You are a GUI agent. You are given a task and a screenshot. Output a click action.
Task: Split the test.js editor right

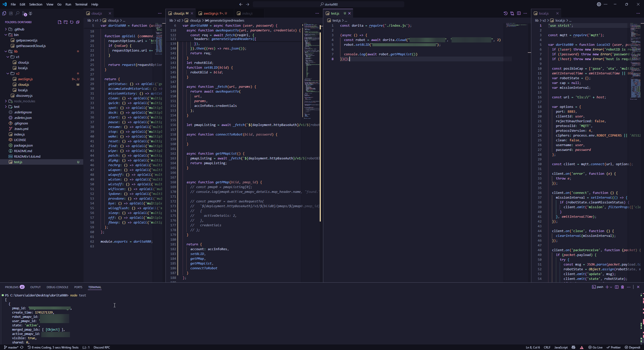coord(519,13)
